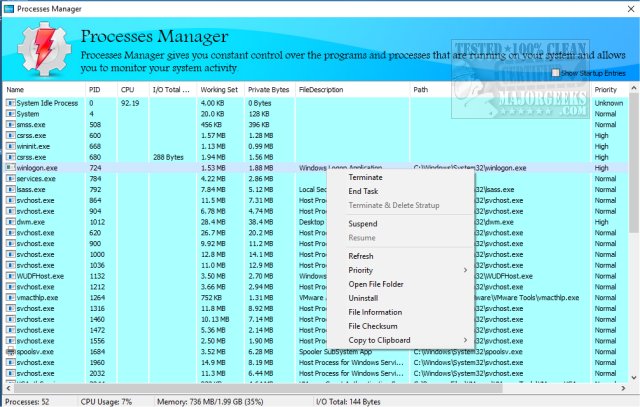The height and width of the screenshot is (407, 640).
Task: Expand the Copy to Clipboard submenu arrow
Action: point(465,340)
